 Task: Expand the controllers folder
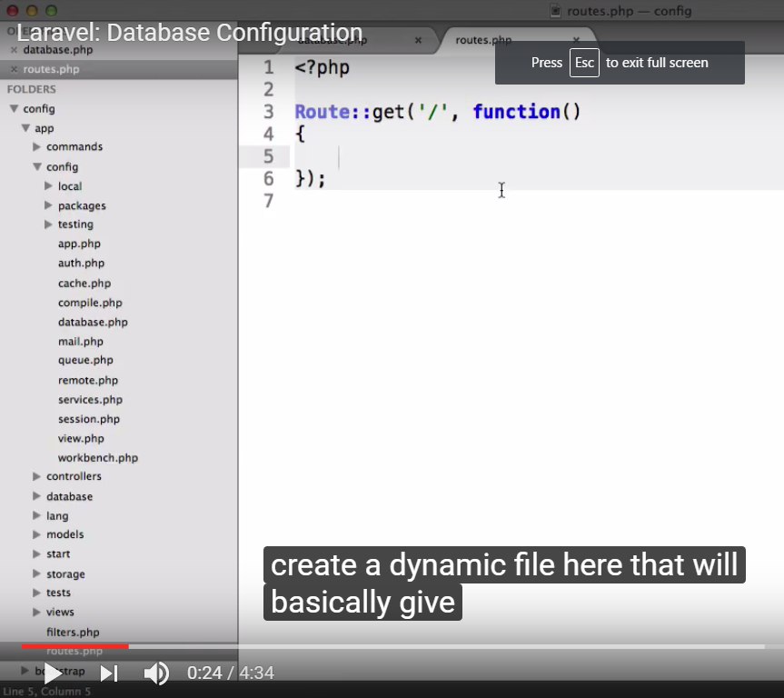[x=36, y=476]
